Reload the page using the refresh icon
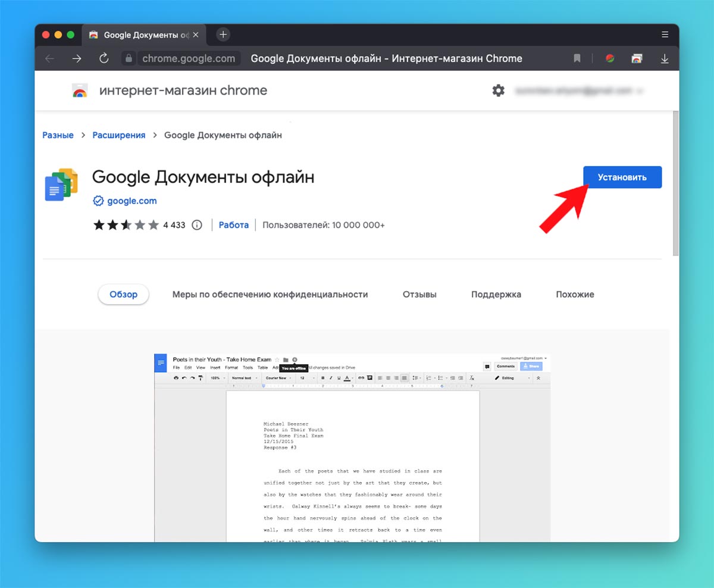Viewport: 714px width, 588px height. (x=104, y=58)
